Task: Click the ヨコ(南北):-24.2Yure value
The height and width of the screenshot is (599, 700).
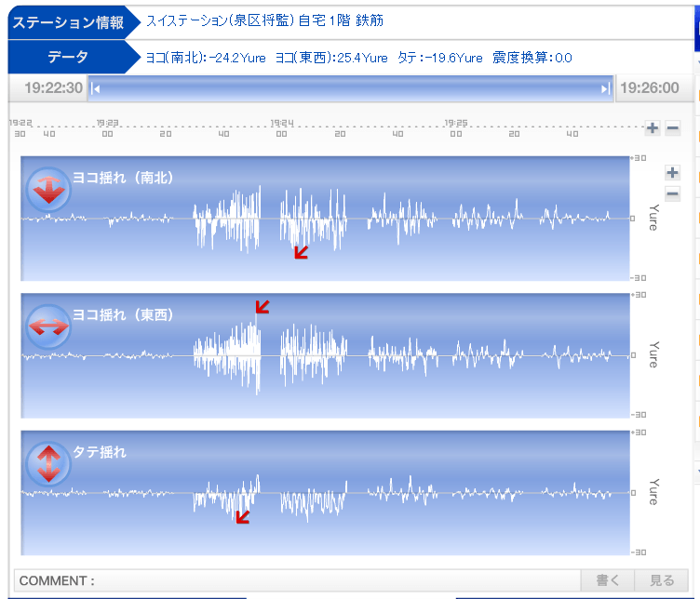Action: point(206,58)
